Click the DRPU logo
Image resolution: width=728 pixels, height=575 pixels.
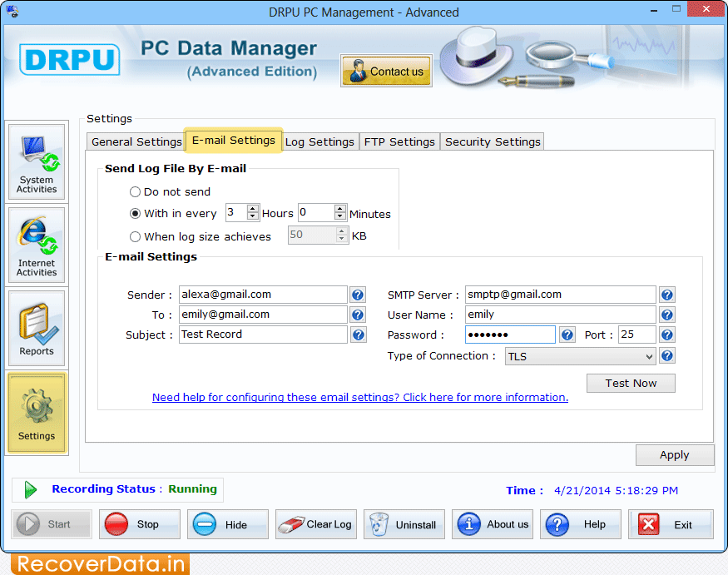tap(70, 59)
